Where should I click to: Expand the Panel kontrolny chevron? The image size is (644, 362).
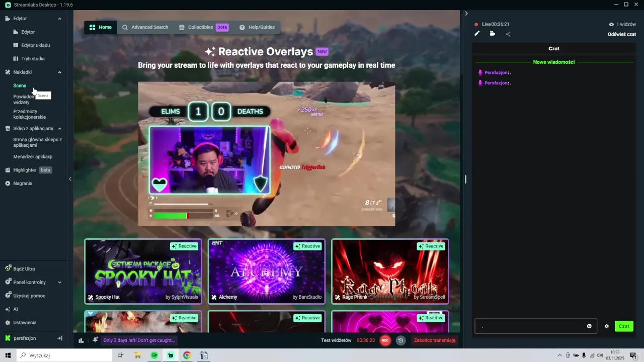point(59,283)
